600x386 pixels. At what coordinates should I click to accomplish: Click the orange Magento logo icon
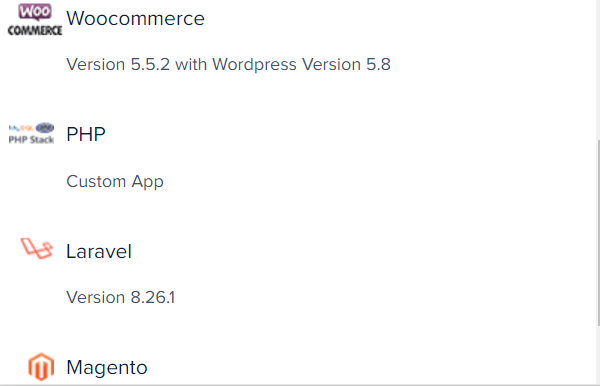[x=41, y=367]
